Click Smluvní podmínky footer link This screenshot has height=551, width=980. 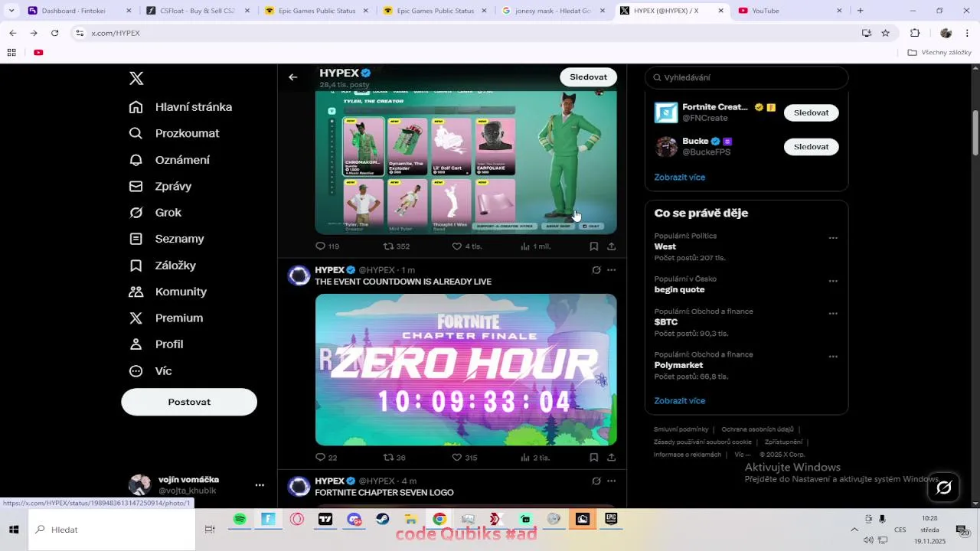(681, 429)
